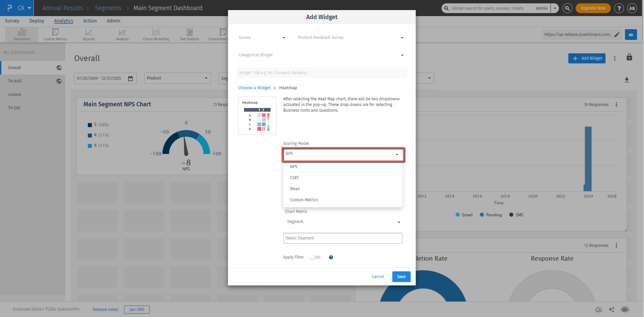Launch the chat assistant in the bottom-right corner
The width and height of the screenshot is (644, 317).
click(x=625, y=310)
